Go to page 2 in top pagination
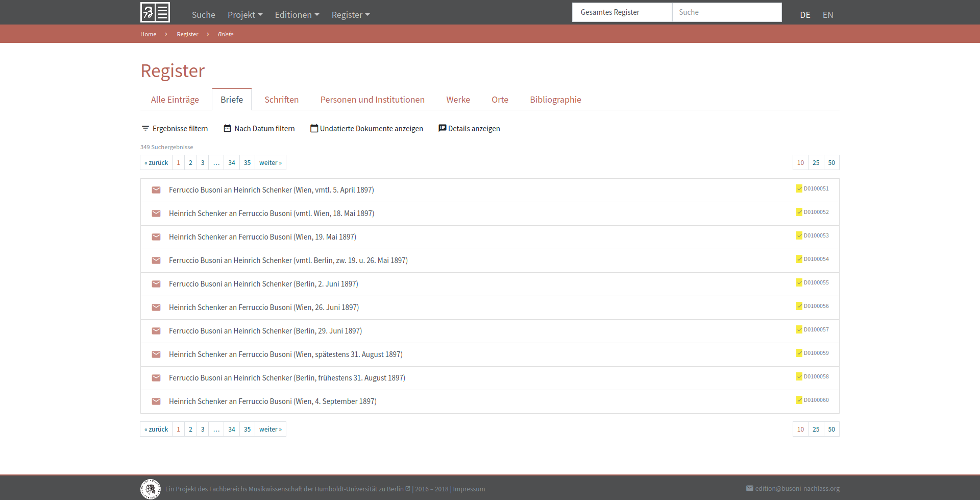Image resolution: width=980 pixels, height=500 pixels. (x=190, y=162)
